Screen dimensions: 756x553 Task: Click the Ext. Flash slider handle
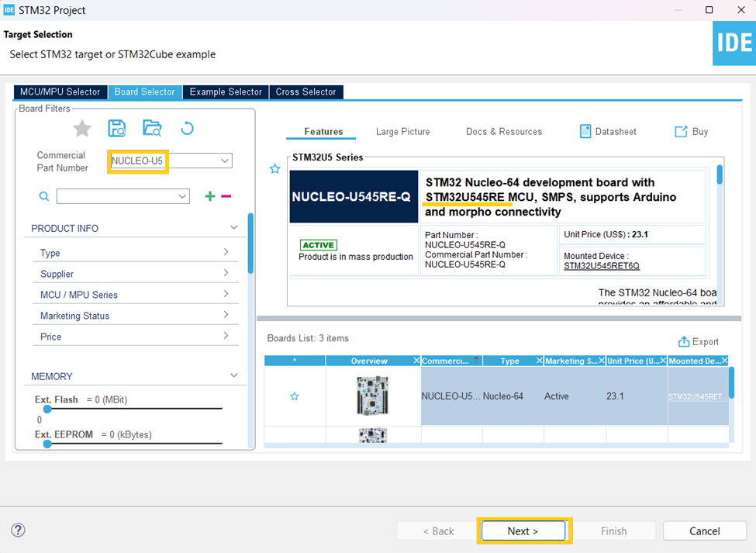(x=47, y=409)
